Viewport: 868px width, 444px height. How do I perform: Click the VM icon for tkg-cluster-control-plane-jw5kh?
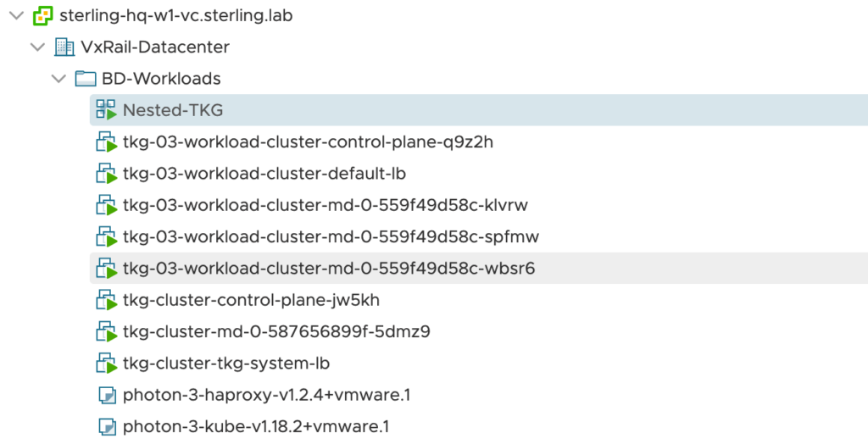105,300
